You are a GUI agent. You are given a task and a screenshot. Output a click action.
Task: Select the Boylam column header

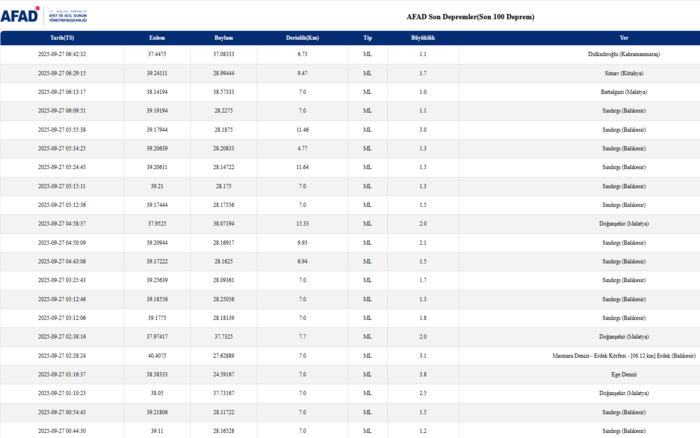point(223,37)
